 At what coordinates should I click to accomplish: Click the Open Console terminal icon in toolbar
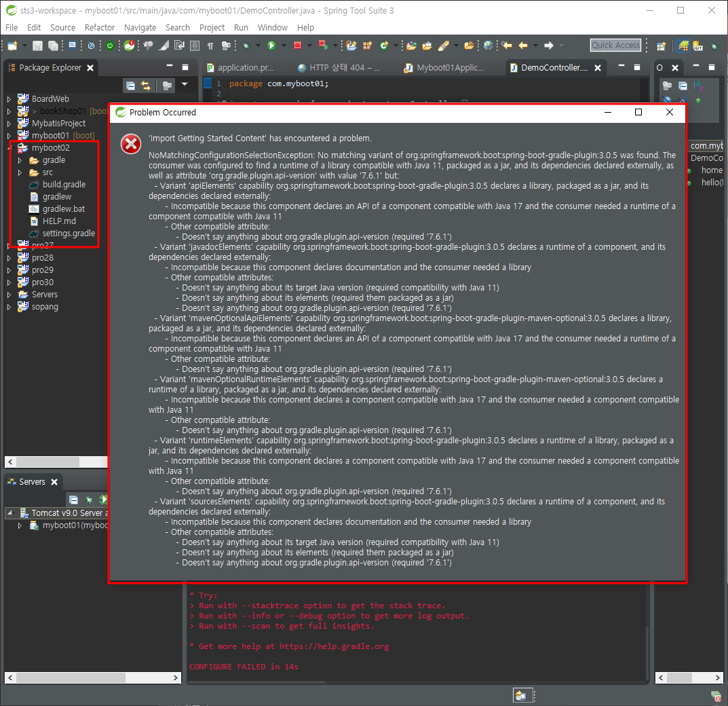72,45
